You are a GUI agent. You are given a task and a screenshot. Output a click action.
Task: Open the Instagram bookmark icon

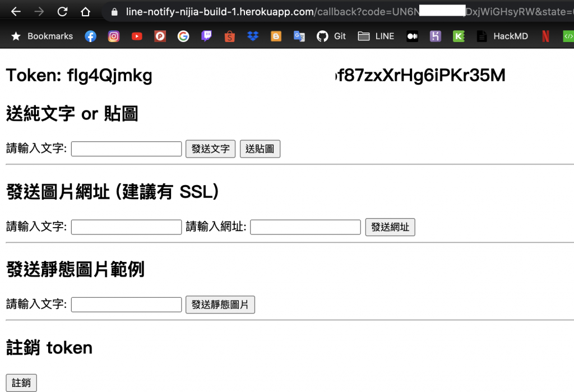(113, 36)
